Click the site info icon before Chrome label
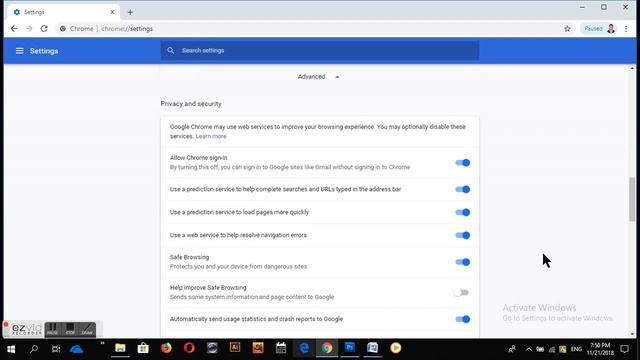 (63, 29)
